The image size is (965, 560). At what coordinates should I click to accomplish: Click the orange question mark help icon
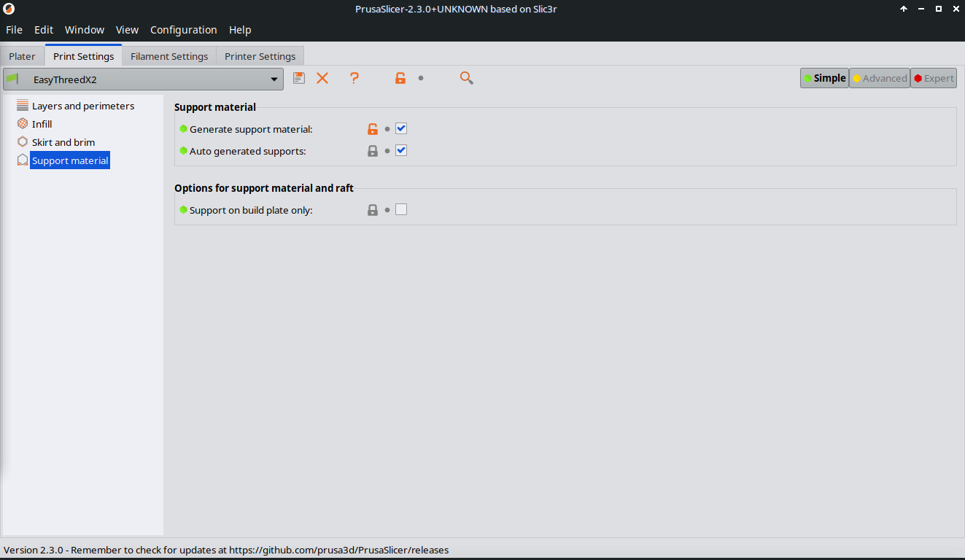pos(354,78)
